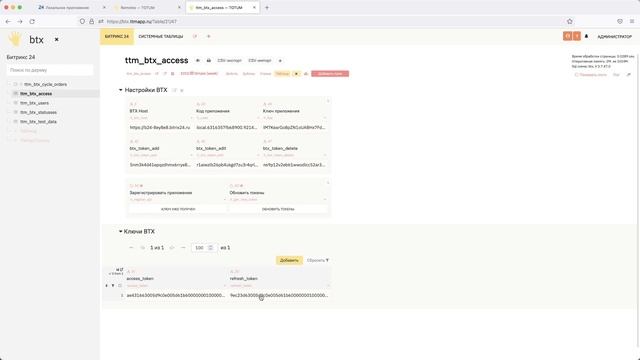Open a new browser tab with plus
The height and width of the screenshot is (360, 640).
(267, 7)
